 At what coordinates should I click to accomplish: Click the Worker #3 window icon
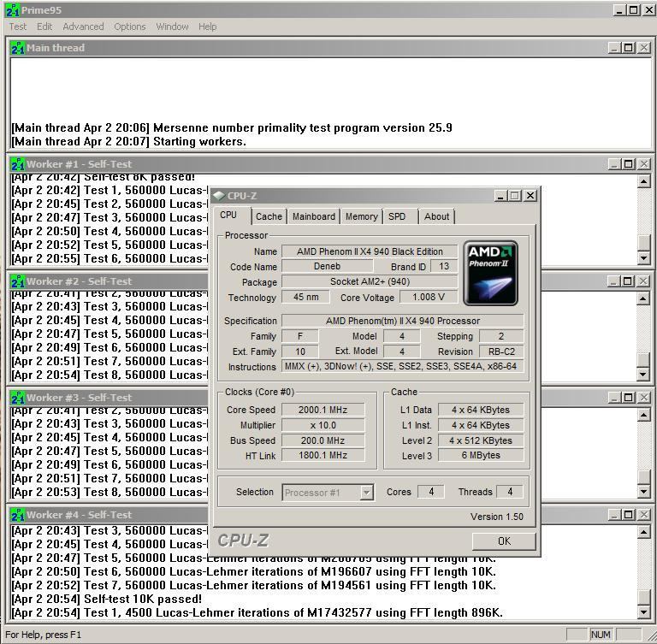point(18,397)
